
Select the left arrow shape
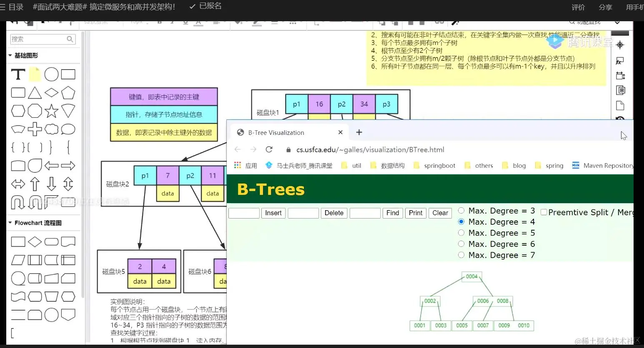51,166
